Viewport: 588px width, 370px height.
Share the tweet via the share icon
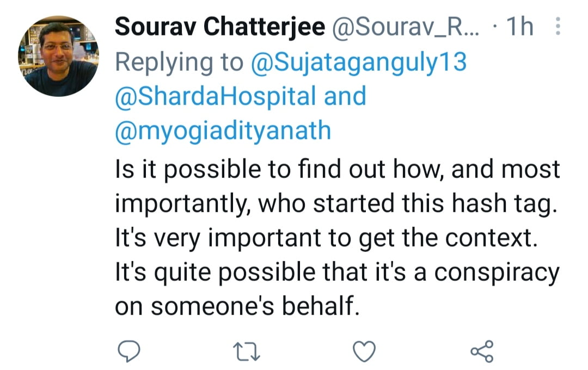coord(482,351)
